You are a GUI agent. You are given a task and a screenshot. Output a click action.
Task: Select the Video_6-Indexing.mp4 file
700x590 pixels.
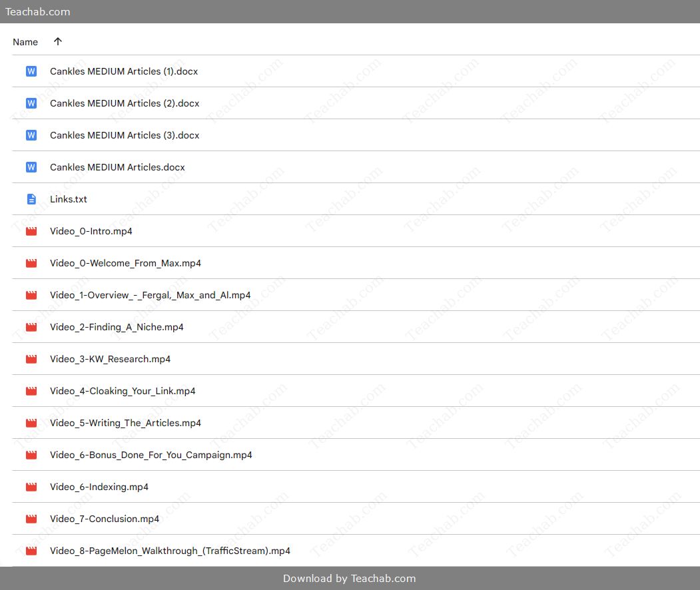[x=99, y=487]
